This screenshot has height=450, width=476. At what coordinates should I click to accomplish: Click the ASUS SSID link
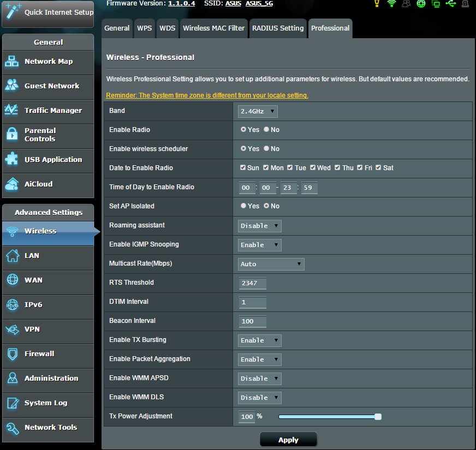(233, 3)
